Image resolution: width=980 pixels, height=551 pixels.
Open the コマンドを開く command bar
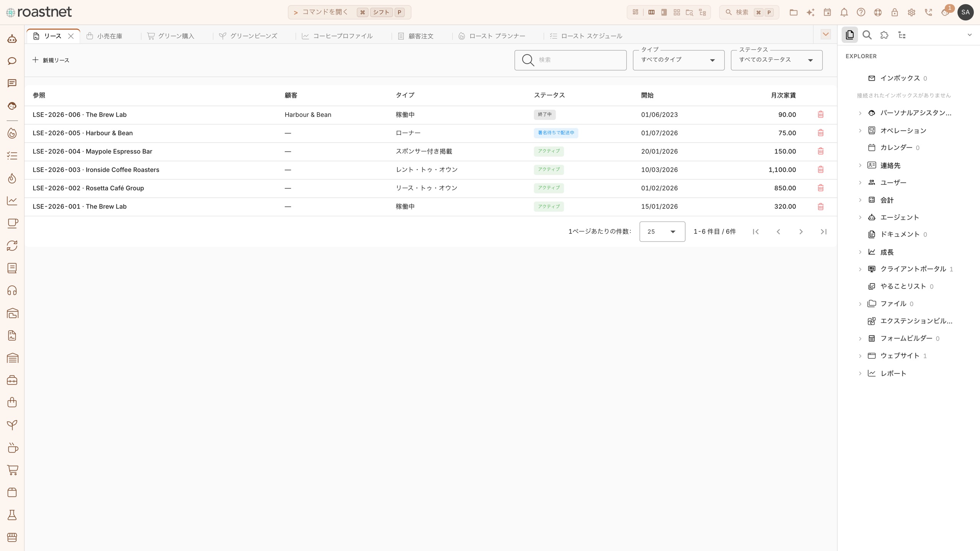pos(350,12)
